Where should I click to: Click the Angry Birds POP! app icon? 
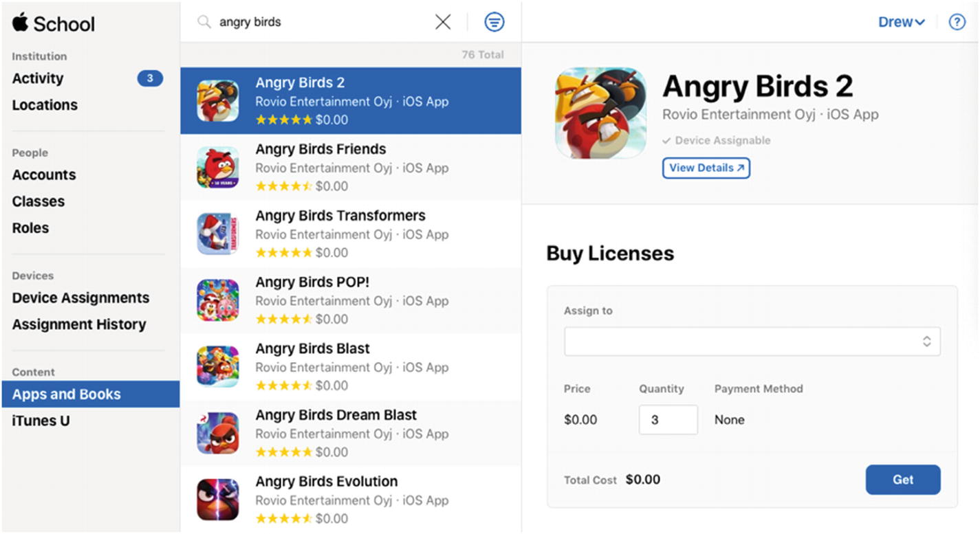click(x=218, y=300)
